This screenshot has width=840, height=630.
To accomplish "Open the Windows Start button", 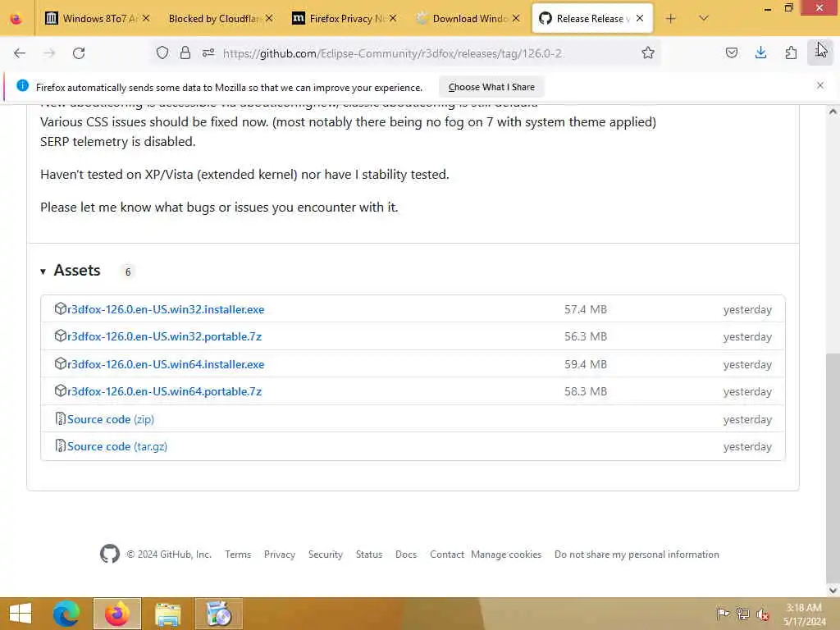I will 21,614.
